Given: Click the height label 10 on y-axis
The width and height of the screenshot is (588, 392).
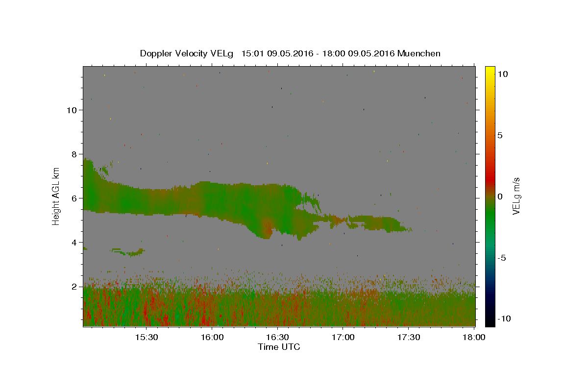Looking at the screenshot, I should [72, 110].
